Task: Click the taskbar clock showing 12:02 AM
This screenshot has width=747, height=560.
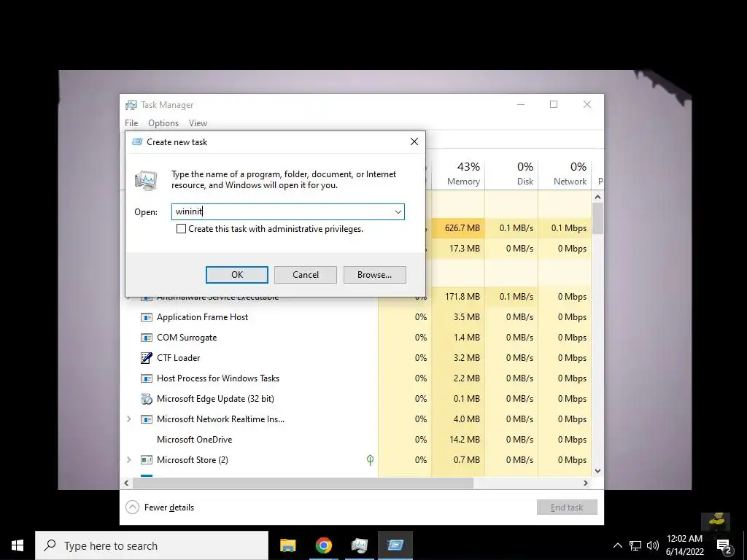Action: click(x=684, y=545)
